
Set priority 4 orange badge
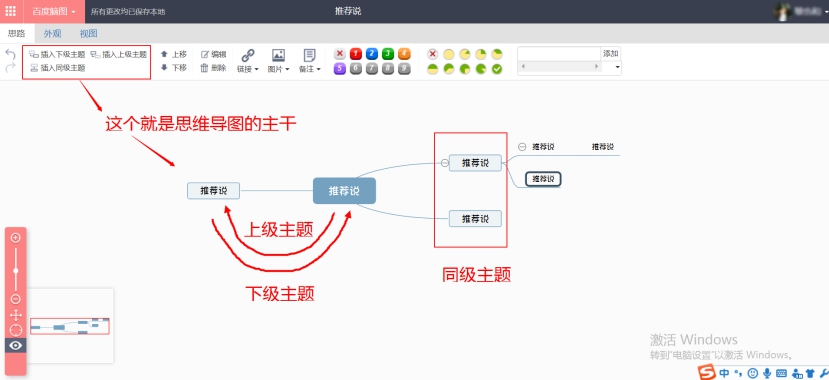pos(404,54)
